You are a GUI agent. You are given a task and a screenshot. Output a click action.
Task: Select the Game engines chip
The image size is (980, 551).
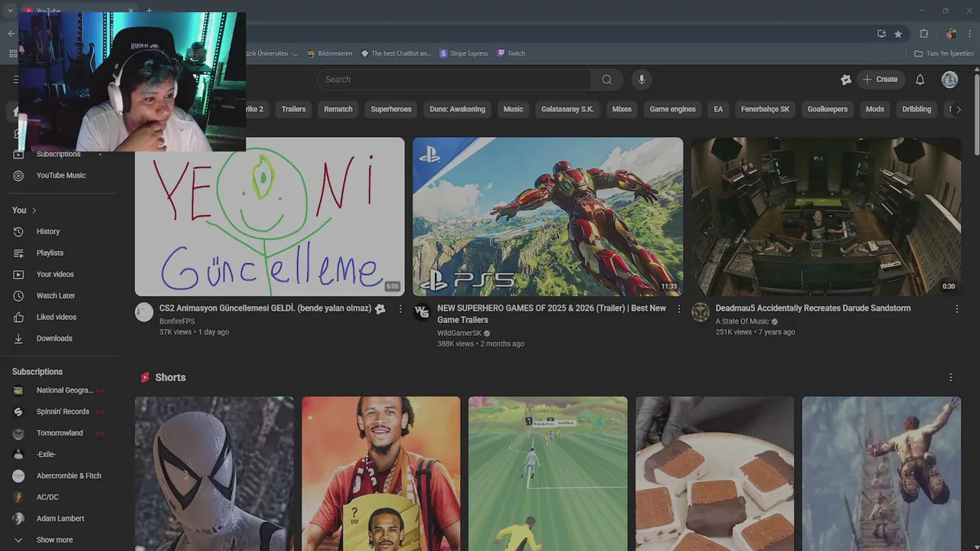[x=672, y=109]
